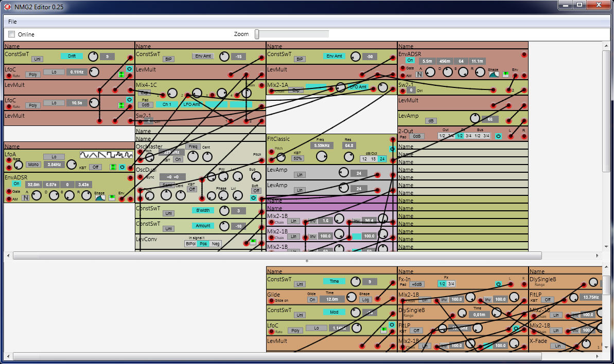
Task: Click the Zoom slider handle
Action: click(x=257, y=34)
